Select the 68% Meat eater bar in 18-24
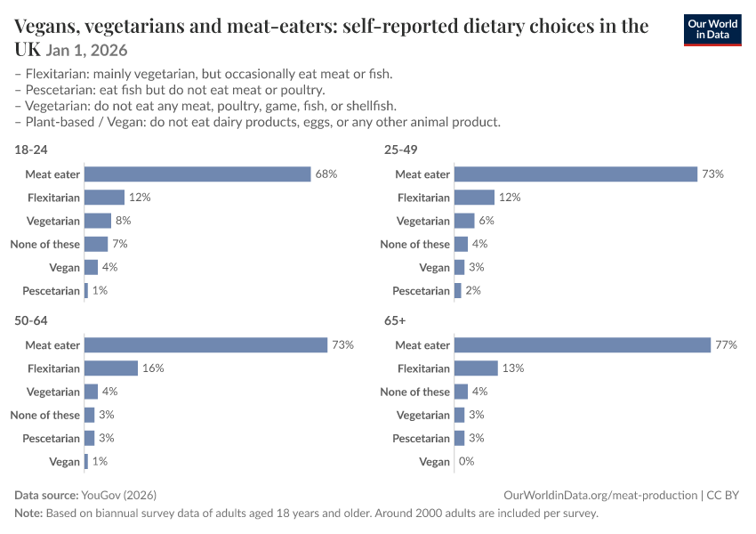Viewport: 756px width, 534px height. [197, 174]
